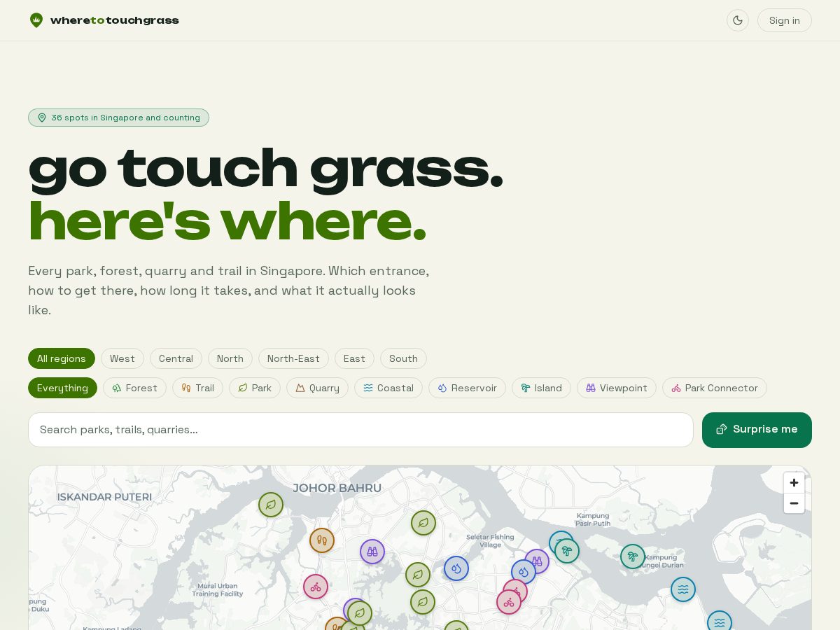840x630 pixels.
Task: Toggle the Reservoir category filter
Action: click(x=467, y=388)
